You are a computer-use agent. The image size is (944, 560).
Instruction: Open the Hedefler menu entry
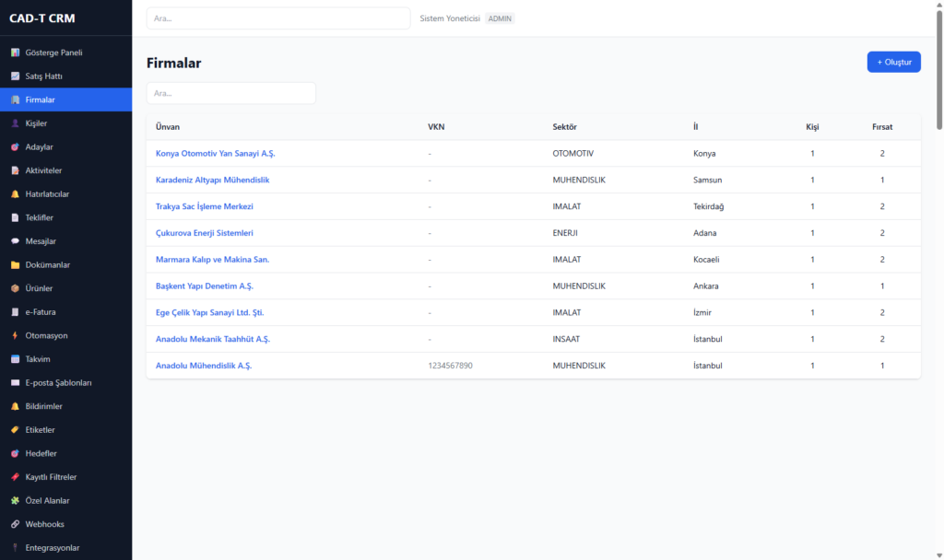tap(65, 453)
